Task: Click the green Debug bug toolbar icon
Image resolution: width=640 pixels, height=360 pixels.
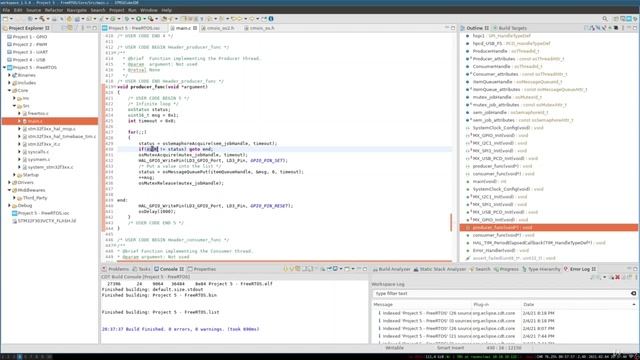Action: (x=127, y=19)
